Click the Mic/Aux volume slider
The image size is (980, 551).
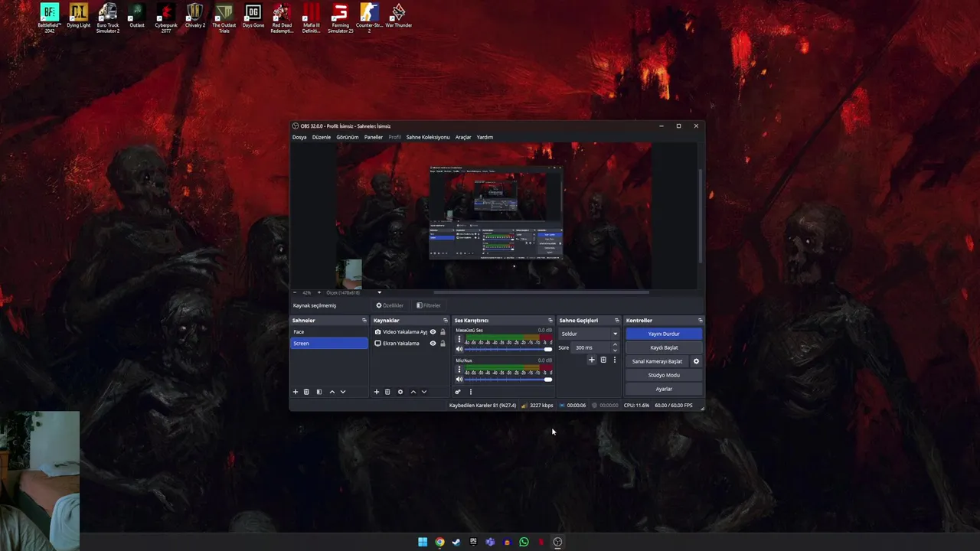coord(508,379)
